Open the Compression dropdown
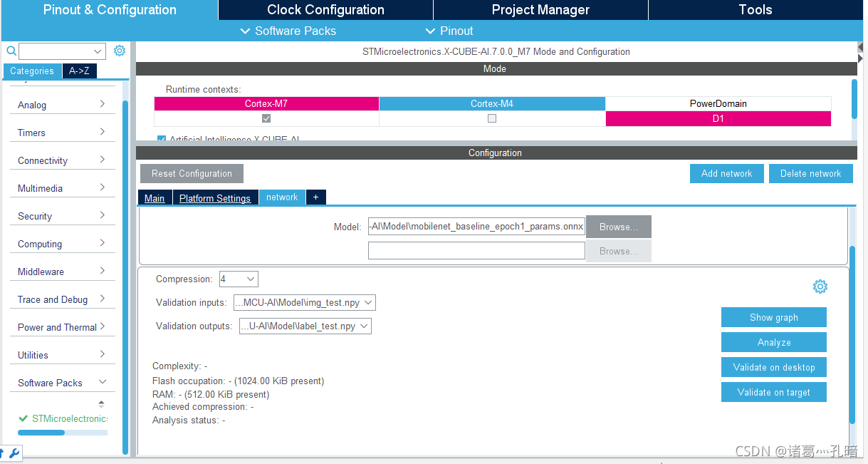Screen dimensions: 868x464 [x=238, y=279]
